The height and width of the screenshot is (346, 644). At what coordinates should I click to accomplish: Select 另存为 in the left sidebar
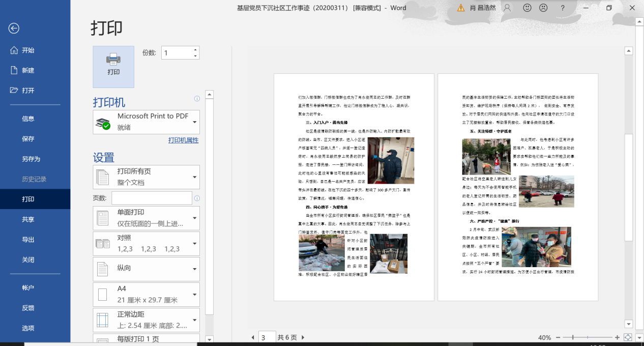[31, 159]
